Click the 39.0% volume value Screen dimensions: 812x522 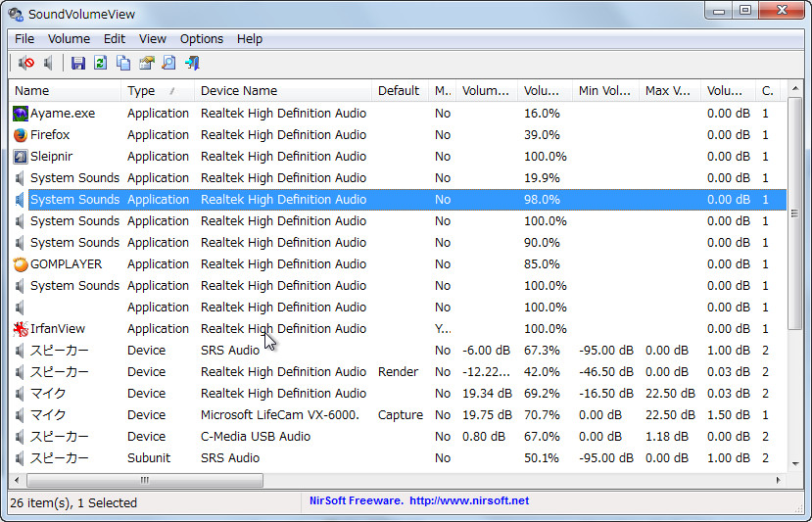tap(542, 135)
